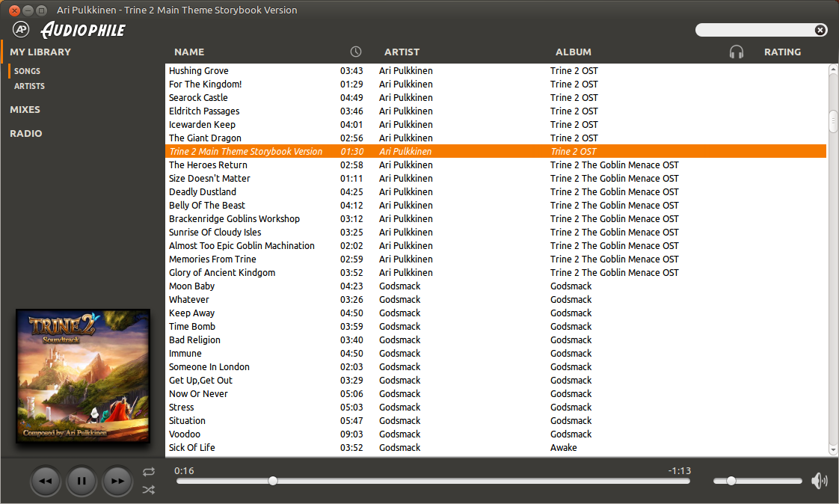Image resolution: width=839 pixels, height=504 pixels.
Task: Click the song progress slider handle
Action: pos(273,481)
